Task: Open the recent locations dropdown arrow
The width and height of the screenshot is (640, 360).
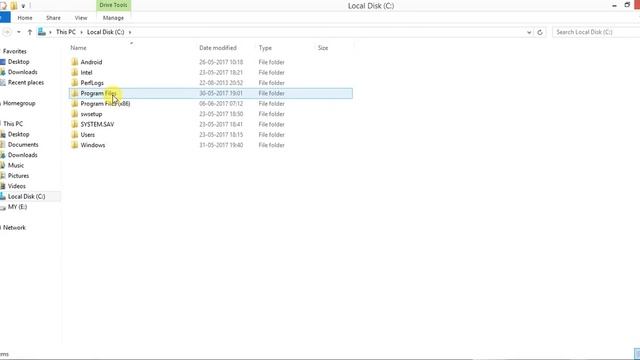Action: tap(19, 32)
